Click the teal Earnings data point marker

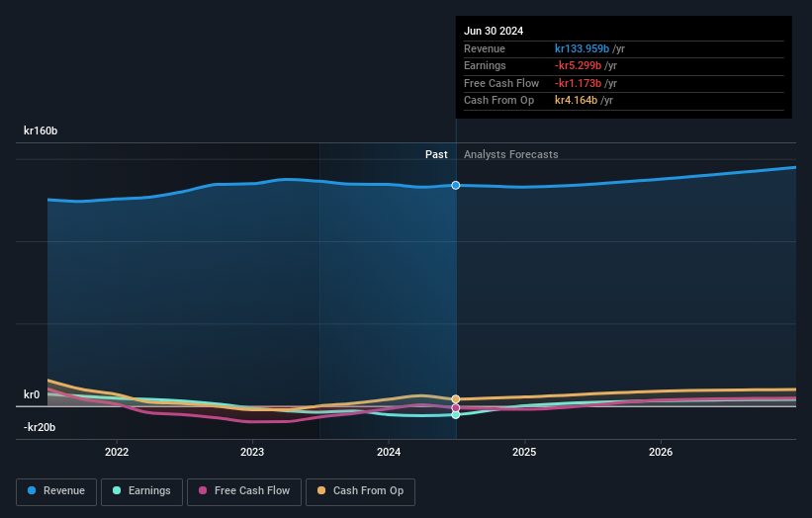(456, 415)
